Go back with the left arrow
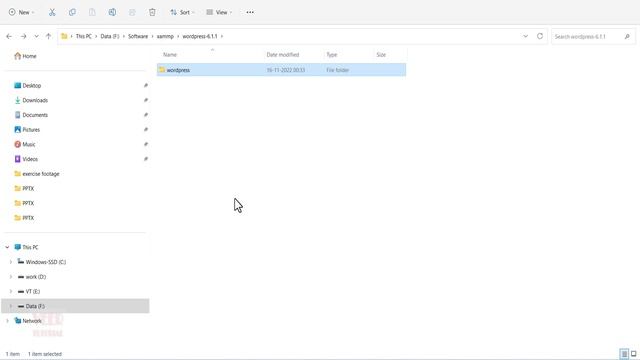 tap(9, 36)
